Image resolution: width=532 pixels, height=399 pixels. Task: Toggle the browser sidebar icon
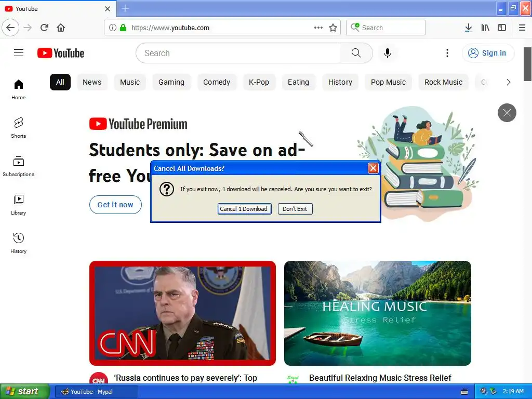click(502, 28)
